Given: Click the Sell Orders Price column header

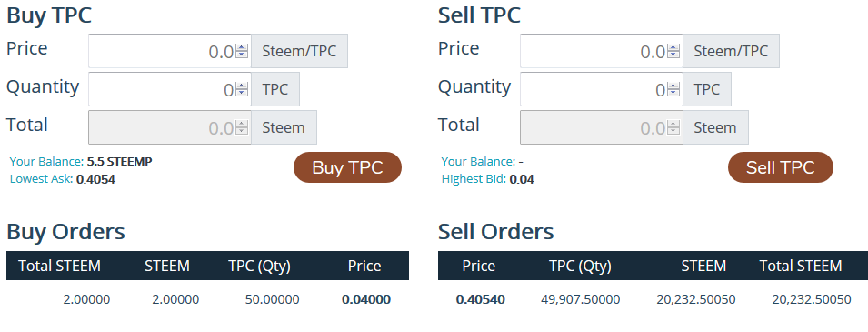Looking at the screenshot, I should (x=479, y=266).
